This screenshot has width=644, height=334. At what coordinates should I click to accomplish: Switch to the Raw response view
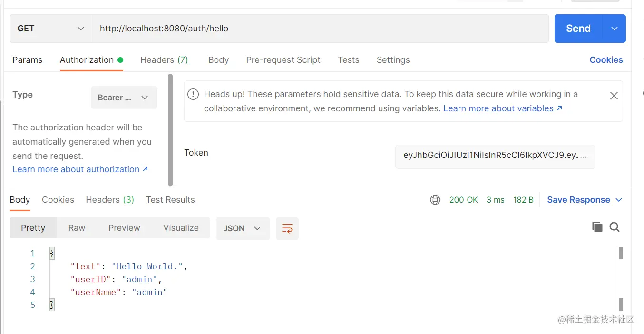77,228
